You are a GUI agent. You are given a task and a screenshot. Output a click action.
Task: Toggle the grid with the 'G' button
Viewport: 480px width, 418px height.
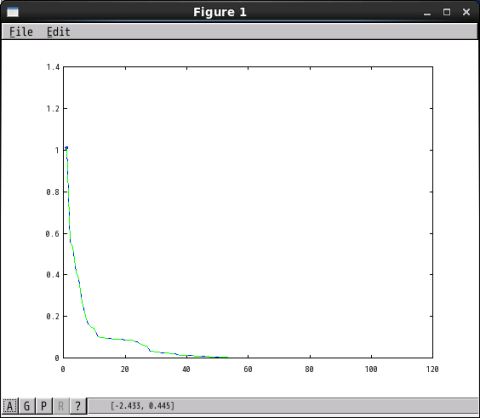point(27,406)
